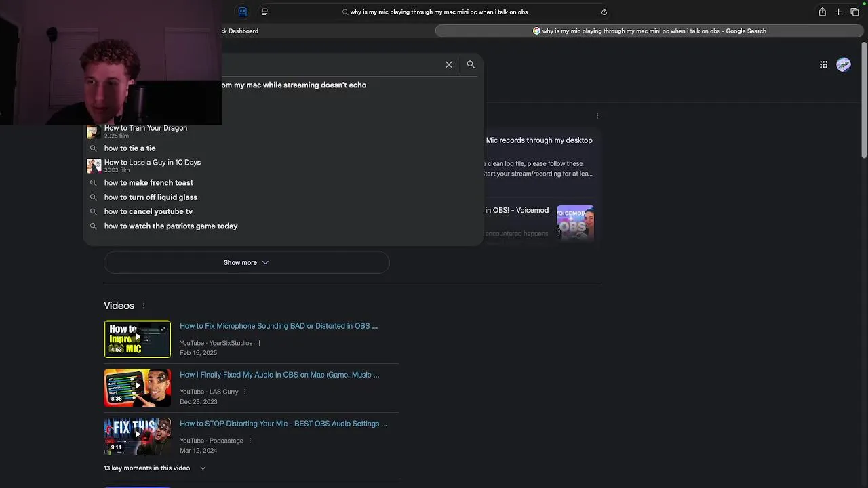The height and width of the screenshot is (488, 868).
Task: Open options dots above right results panel
Action: point(597,116)
